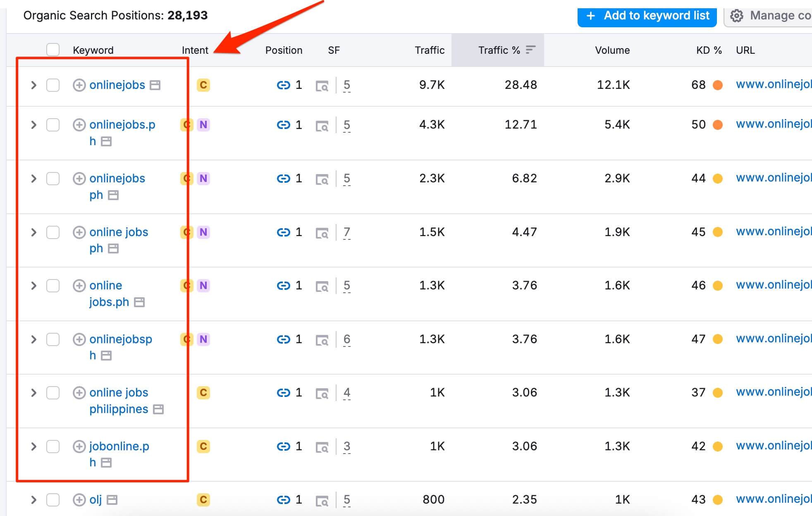The width and height of the screenshot is (812, 516).
Task: Click the orange KD dot for onlinejobs
Action: point(718,85)
